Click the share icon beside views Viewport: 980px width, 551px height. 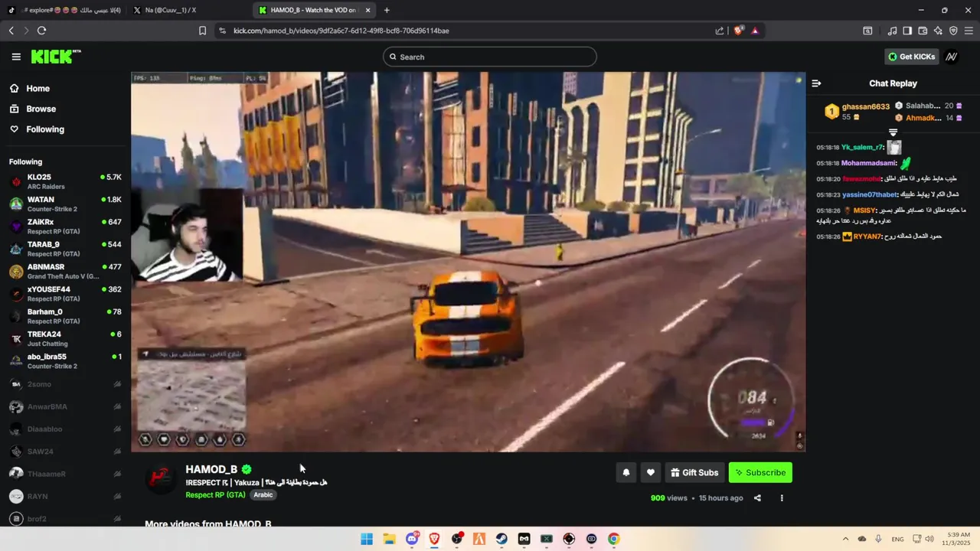click(757, 498)
